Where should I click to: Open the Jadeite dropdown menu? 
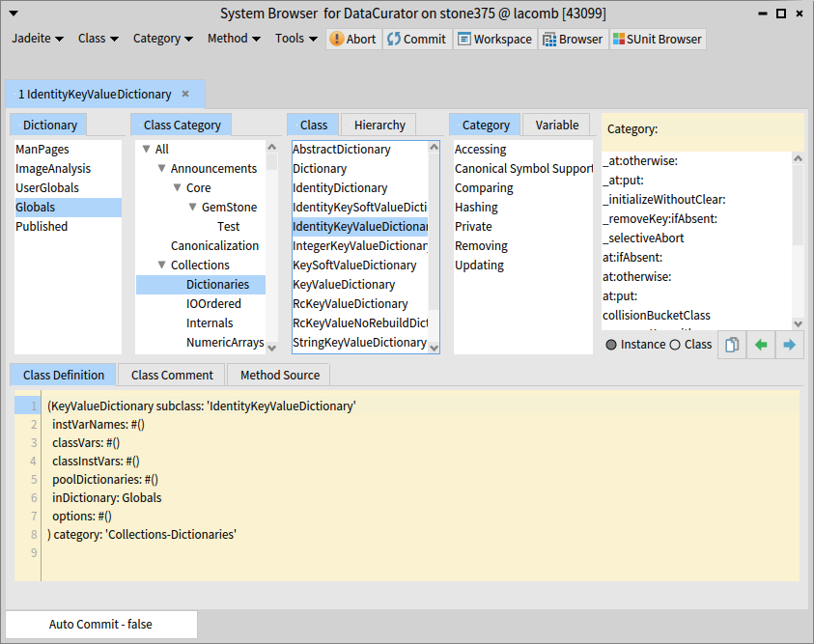click(x=38, y=39)
